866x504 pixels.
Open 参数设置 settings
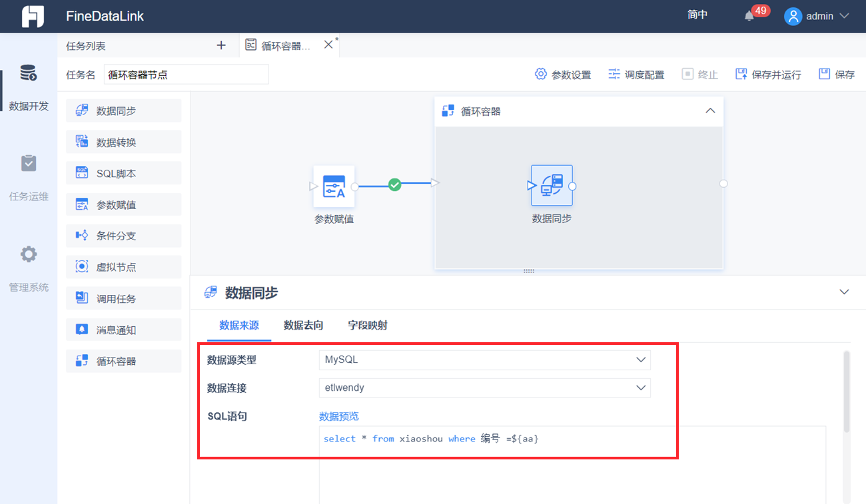[x=563, y=75]
